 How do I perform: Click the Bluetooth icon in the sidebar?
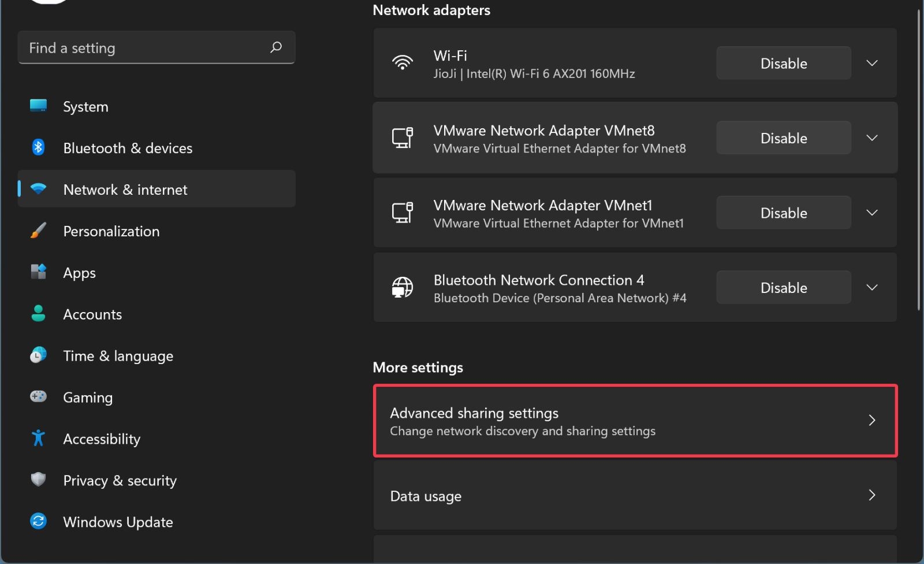[38, 147]
